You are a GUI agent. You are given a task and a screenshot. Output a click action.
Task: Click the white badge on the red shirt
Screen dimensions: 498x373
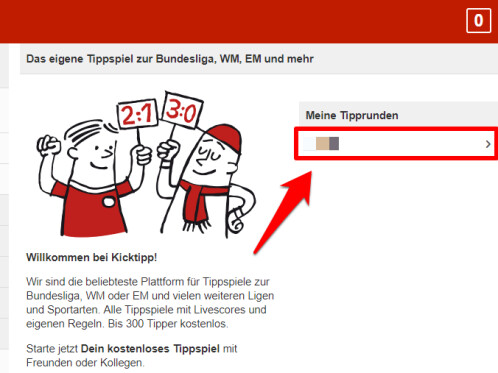coord(109,201)
